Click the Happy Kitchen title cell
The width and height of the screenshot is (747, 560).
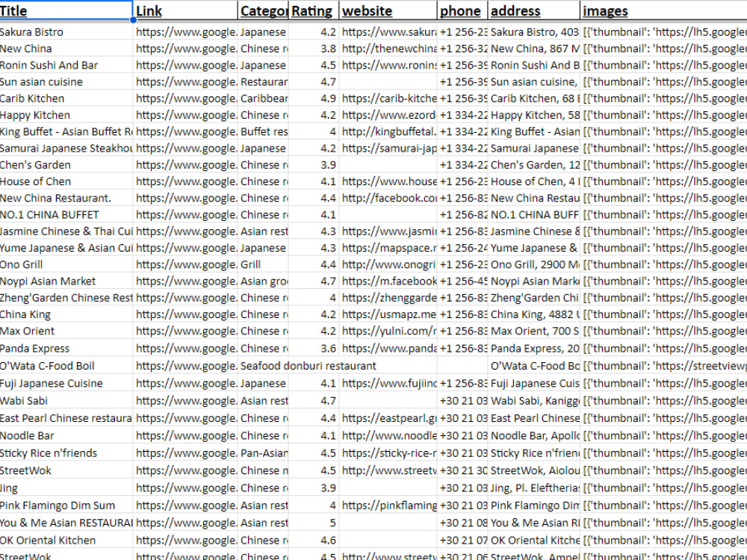coord(66,115)
